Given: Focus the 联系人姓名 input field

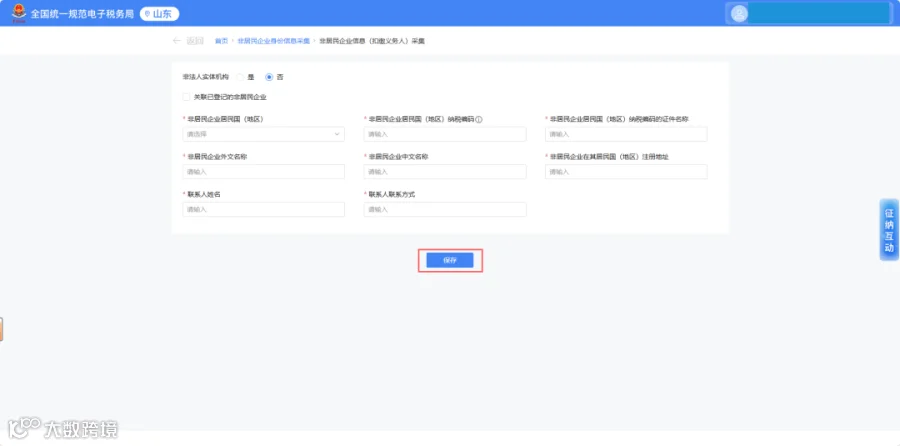Looking at the screenshot, I should click(x=263, y=210).
